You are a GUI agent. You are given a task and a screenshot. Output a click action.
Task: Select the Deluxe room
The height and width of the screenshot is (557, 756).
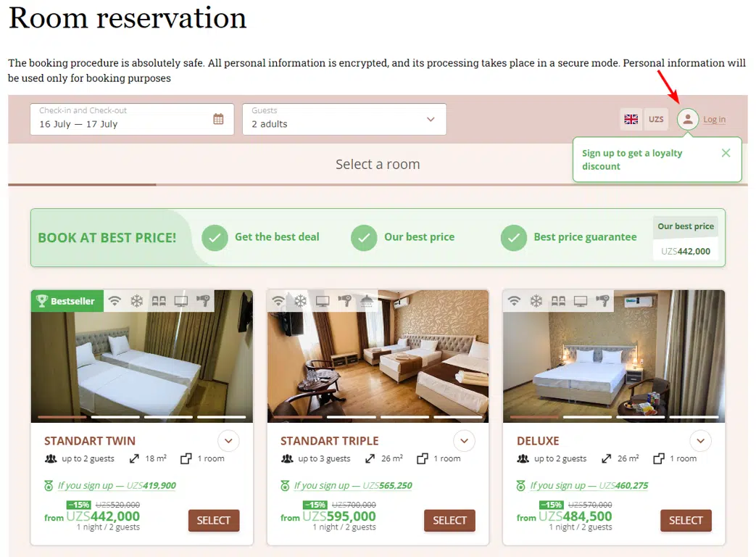686,520
